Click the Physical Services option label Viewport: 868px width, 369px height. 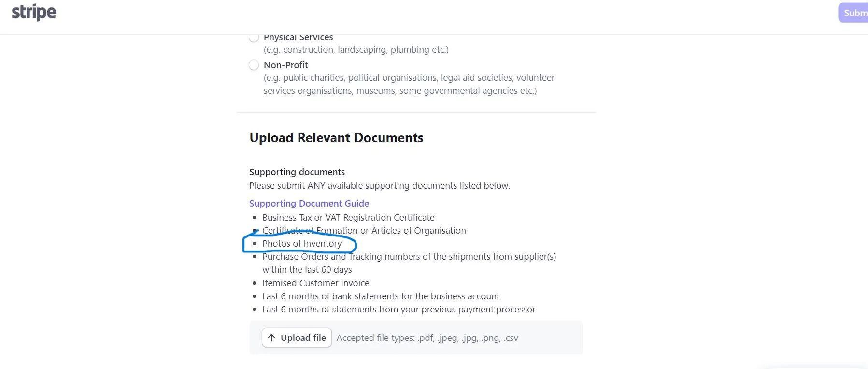click(x=298, y=38)
